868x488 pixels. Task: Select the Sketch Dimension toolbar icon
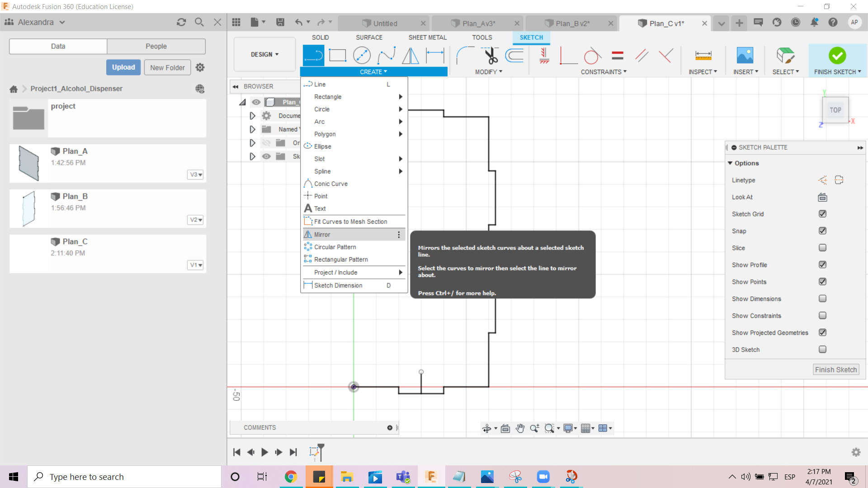tap(435, 56)
